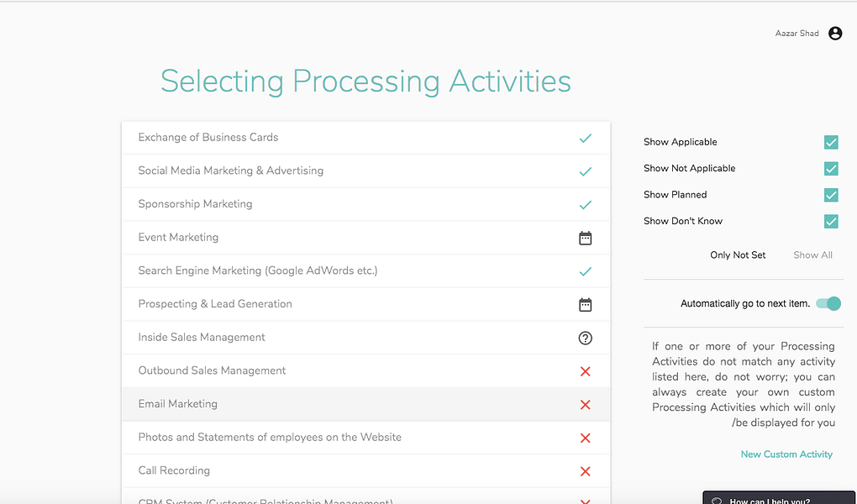Click the user account avatar icon

(x=835, y=34)
